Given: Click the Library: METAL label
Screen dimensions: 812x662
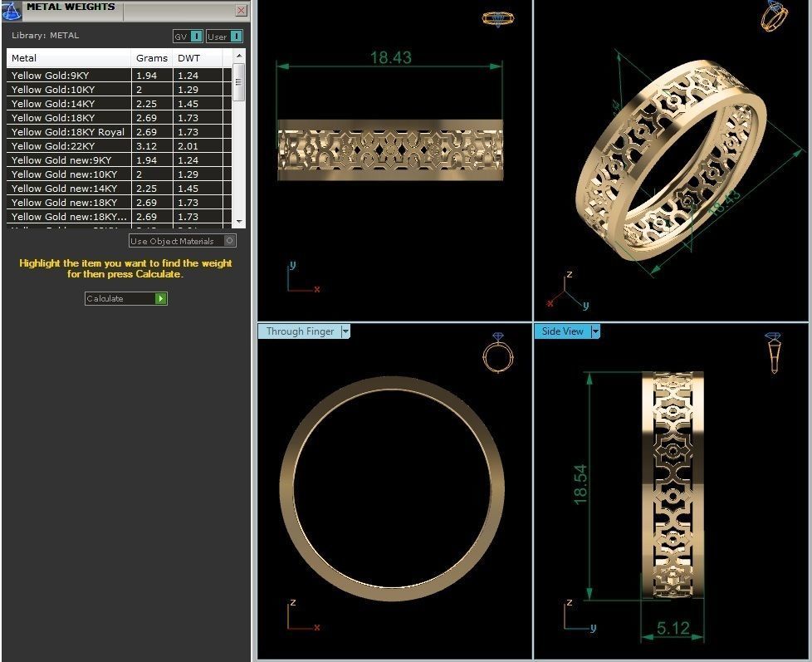Looking at the screenshot, I should point(45,35).
